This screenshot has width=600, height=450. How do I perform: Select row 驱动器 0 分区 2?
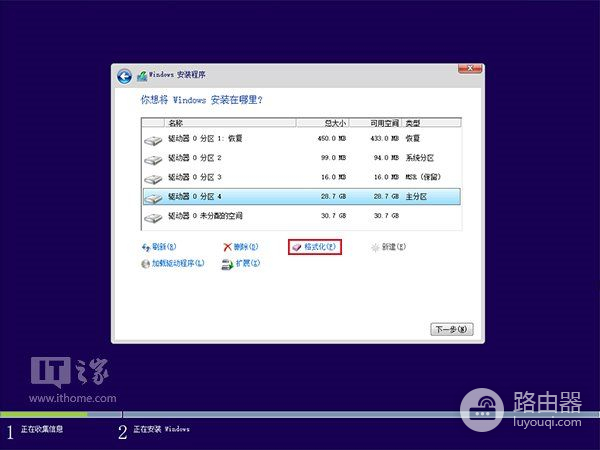tap(302, 158)
